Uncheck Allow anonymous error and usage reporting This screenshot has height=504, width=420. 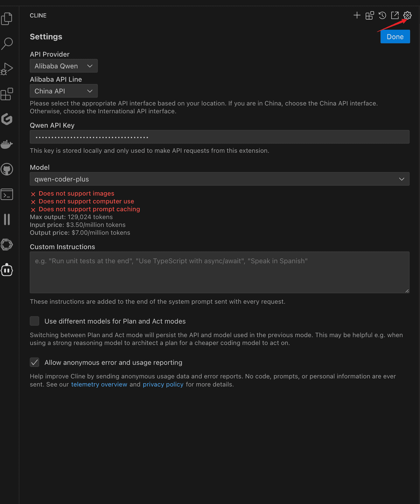34,362
